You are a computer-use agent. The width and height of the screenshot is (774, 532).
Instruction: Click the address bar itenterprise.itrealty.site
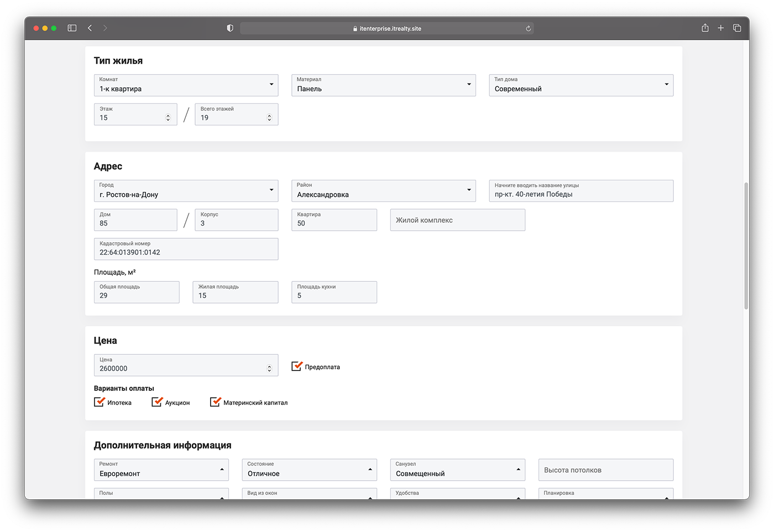coord(387,29)
